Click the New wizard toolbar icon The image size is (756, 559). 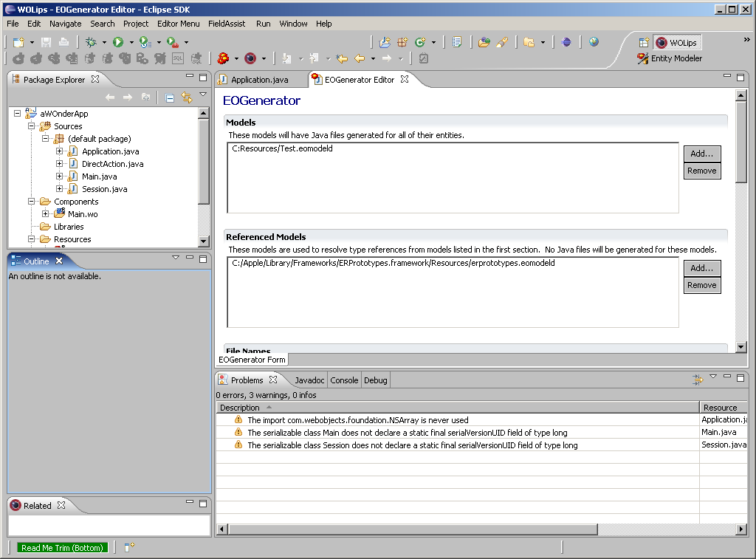[18, 42]
